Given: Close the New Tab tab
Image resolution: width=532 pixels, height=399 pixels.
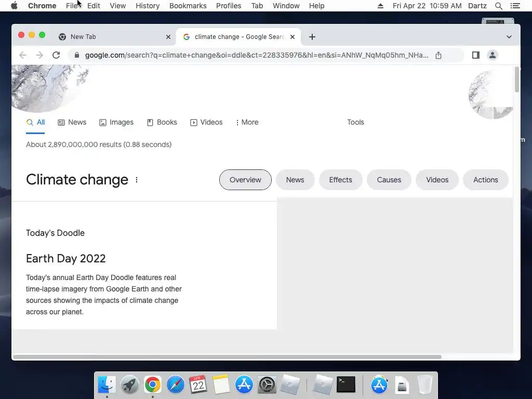Looking at the screenshot, I should [168, 37].
